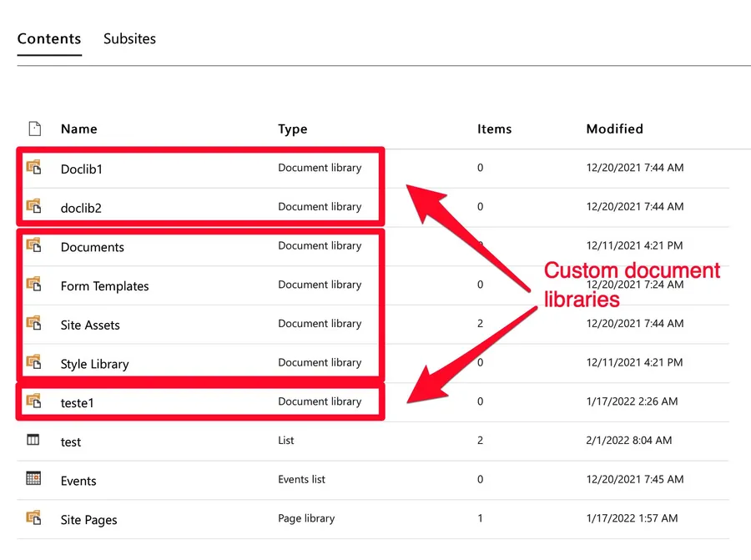The image size is (751, 560).
Task: Click the Form Templates library icon
Action: point(33,285)
